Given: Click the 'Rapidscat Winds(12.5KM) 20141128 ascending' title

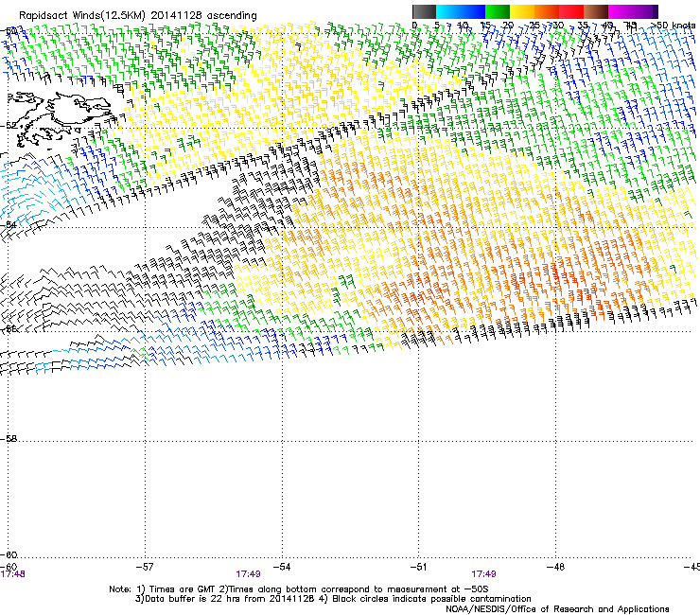Looking at the screenshot, I should [x=138, y=16].
